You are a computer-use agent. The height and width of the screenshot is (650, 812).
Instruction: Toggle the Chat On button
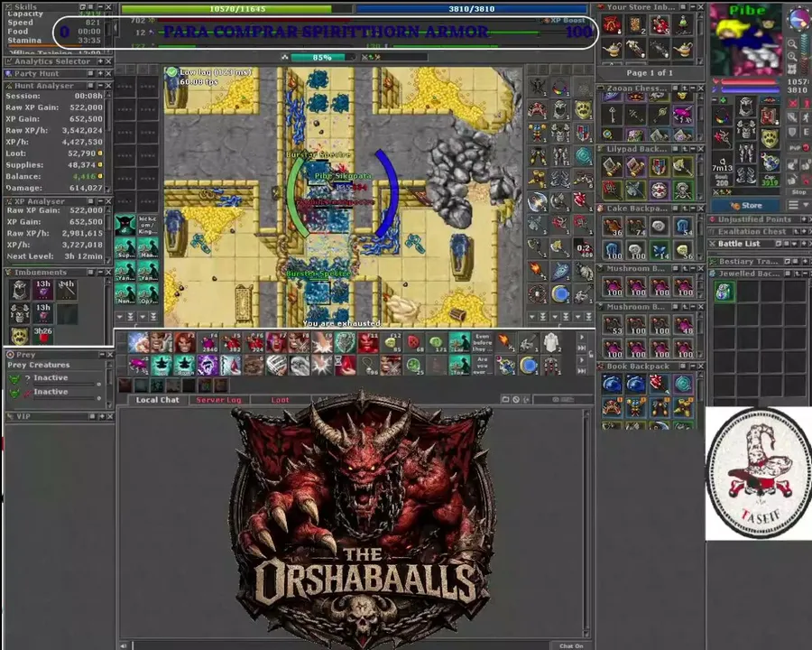pyautogui.click(x=571, y=645)
